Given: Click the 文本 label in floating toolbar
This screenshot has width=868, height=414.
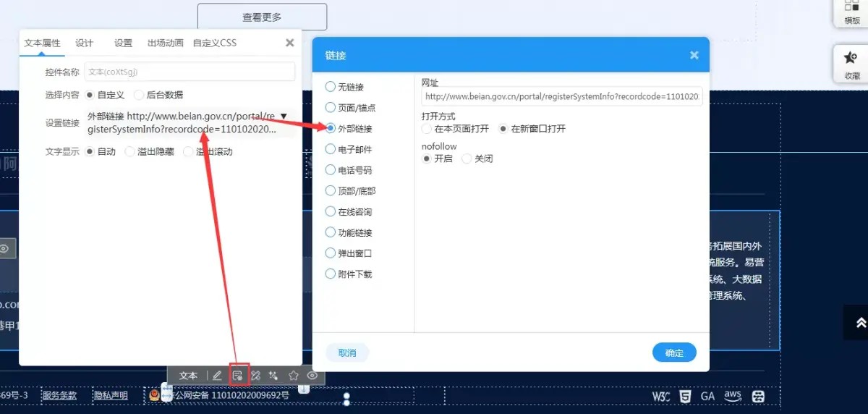Looking at the screenshot, I should (188, 376).
